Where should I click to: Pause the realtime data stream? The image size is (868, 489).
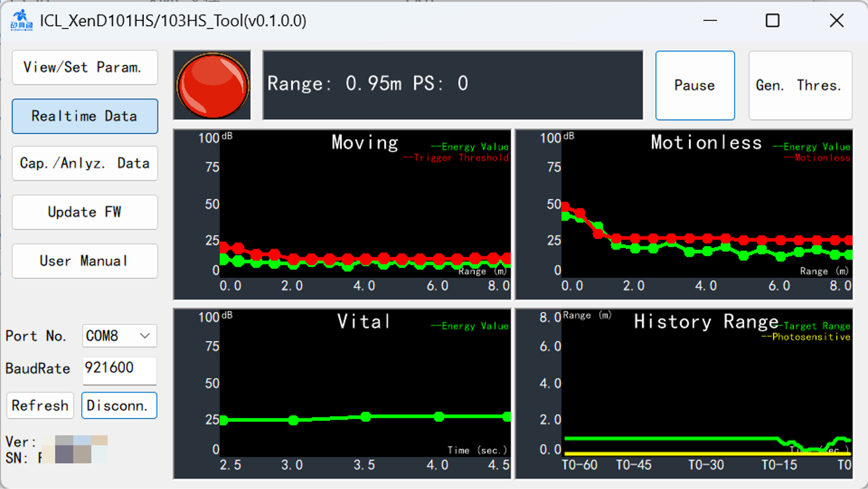pyautogui.click(x=695, y=85)
